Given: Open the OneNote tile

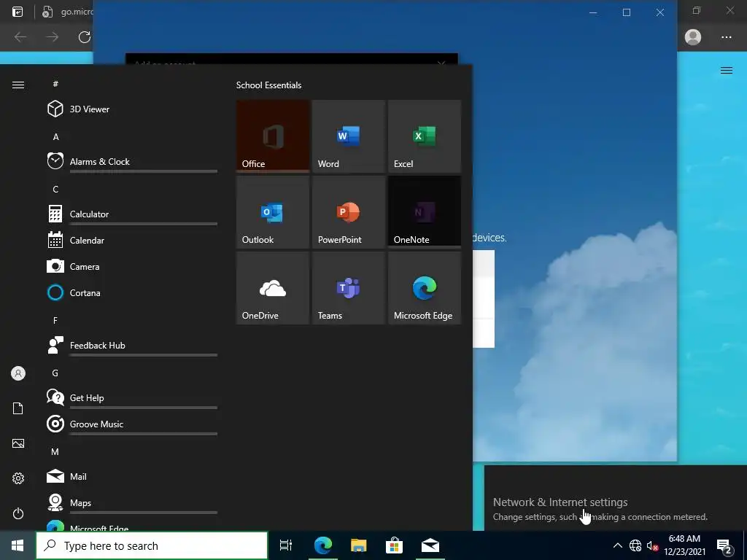Looking at the screenshot, I should (x=425, y=212).
